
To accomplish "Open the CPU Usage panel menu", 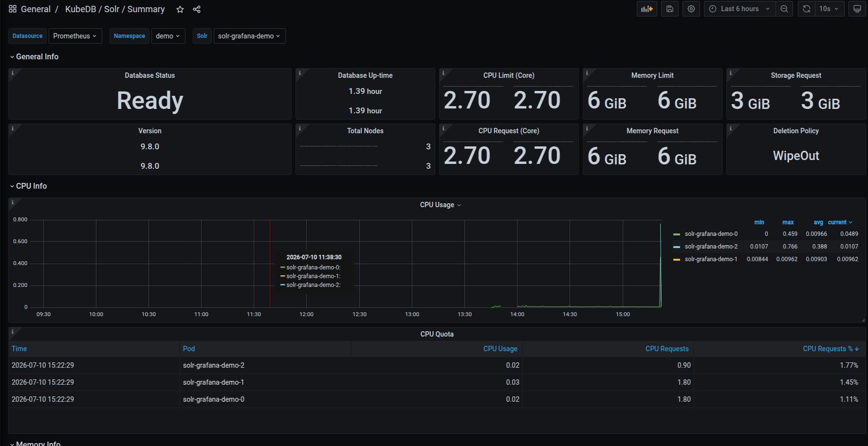I will [x=440, y=205].
